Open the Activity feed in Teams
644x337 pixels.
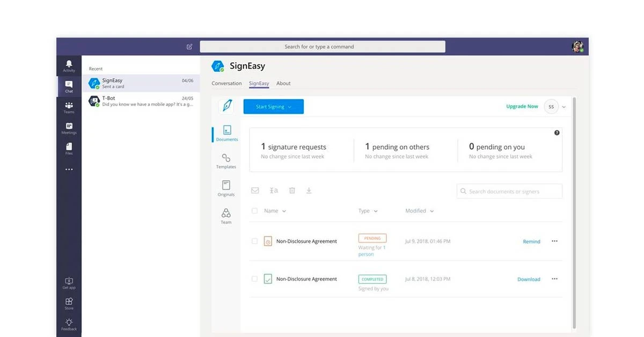coord(69,65)
